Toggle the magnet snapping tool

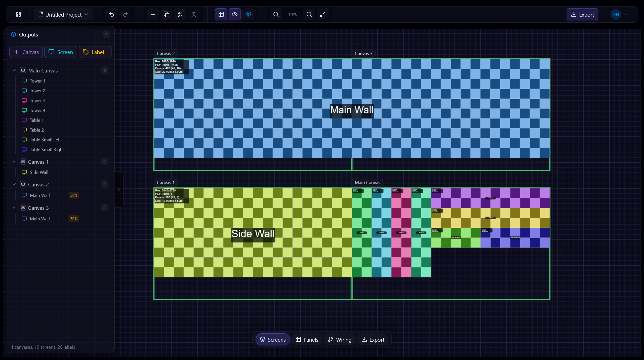click(x=248, y=14)
